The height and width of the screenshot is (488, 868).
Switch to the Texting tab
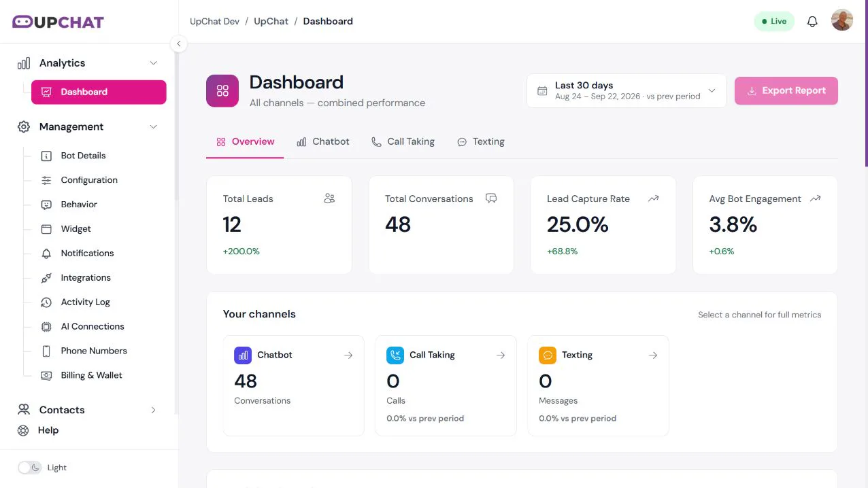pos(481,142)
